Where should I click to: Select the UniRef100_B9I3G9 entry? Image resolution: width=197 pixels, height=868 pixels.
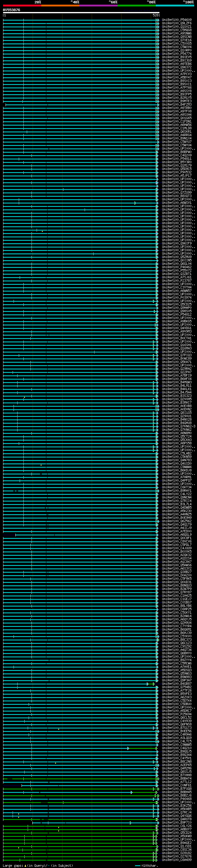point(177,60)
